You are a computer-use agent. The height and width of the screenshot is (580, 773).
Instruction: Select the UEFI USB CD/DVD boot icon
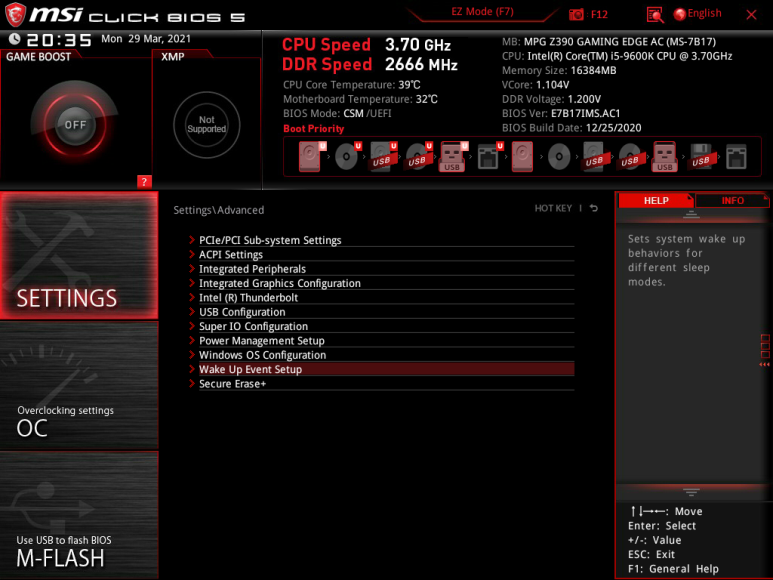pyautogui.click(x=419, y=157)
